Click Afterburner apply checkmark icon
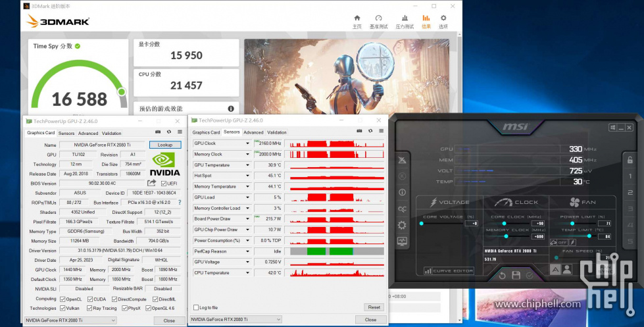The image size is (644, 327). (x=530, y=275)
